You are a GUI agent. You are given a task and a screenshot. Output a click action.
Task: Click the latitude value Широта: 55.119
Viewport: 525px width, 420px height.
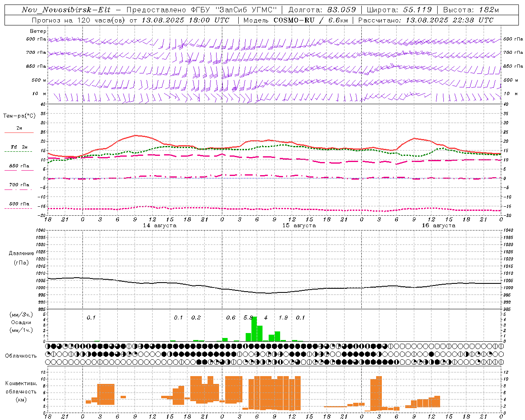coord(399,10)
